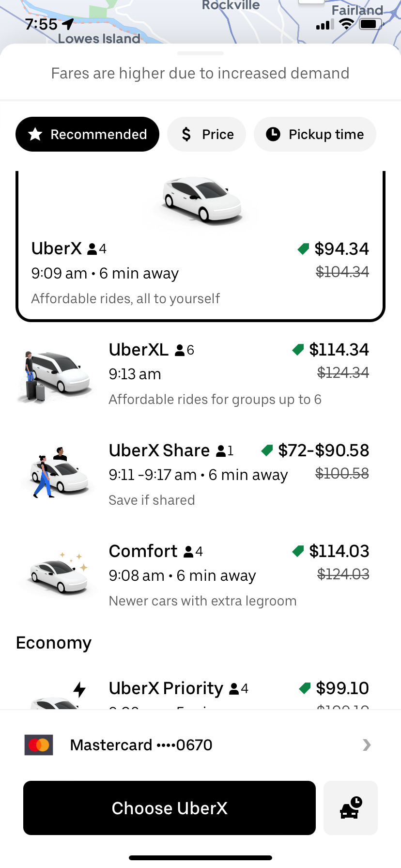
Task: Choose the UberX Share ride
Action: [200, 475]
